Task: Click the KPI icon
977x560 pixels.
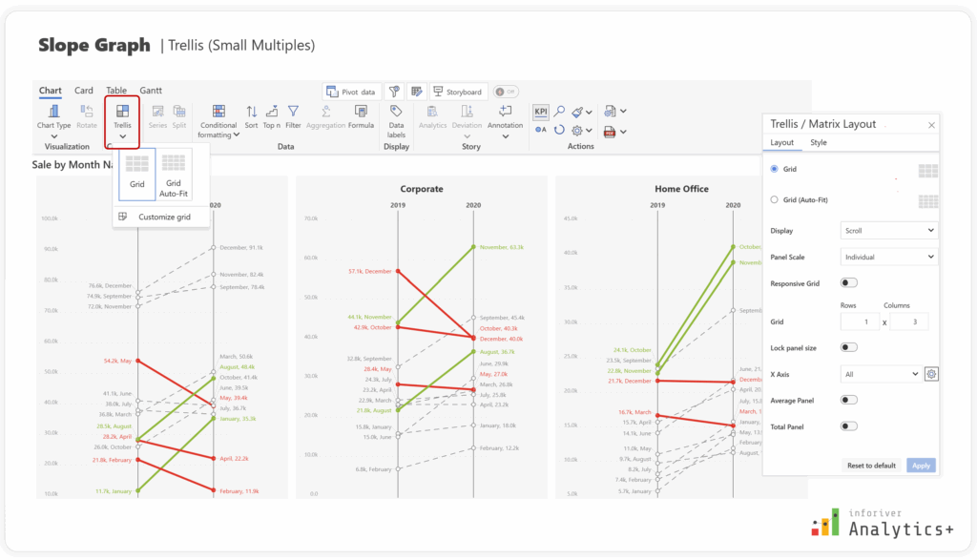Action: [x=540, y=112]
